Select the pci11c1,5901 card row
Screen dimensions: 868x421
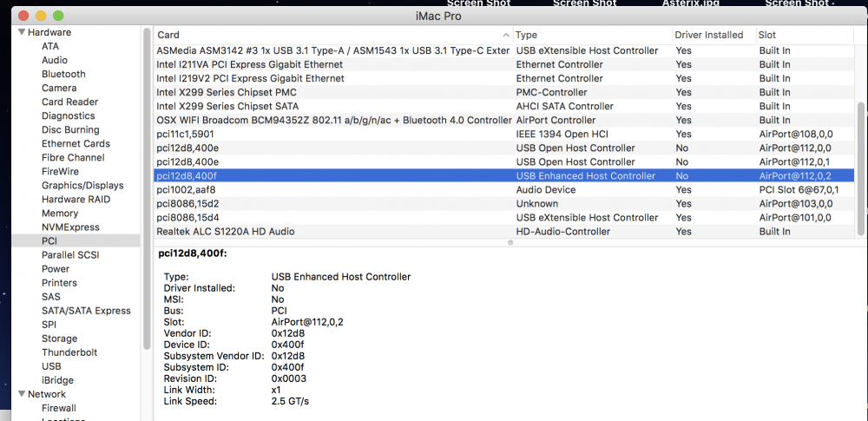coord(504,134)
